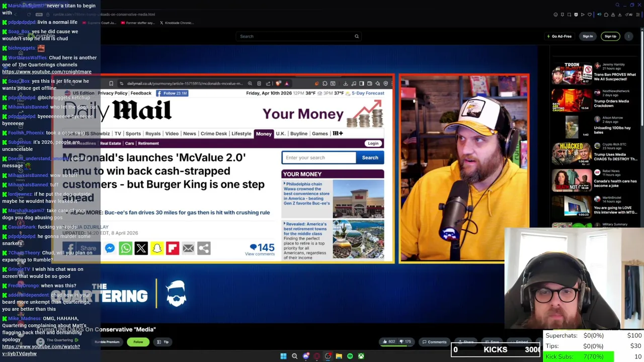Click the blue megaphone icon in browser toolbar
Viewport: 644px width, 362px height.
point(599,15)
